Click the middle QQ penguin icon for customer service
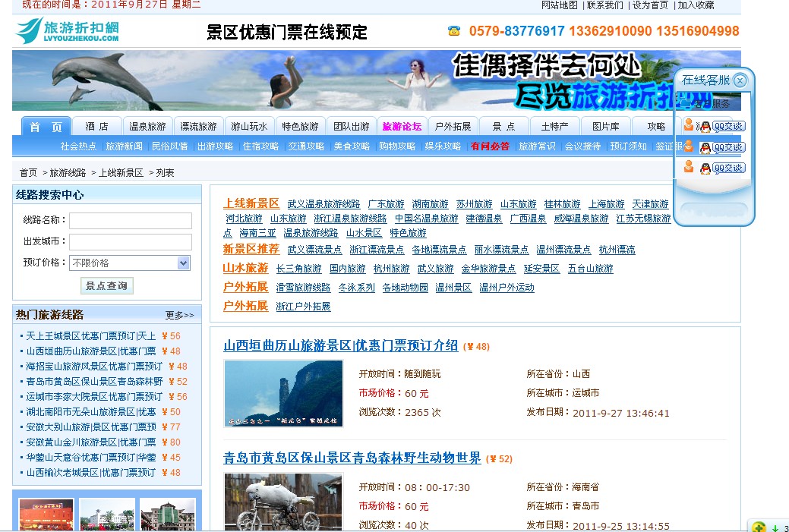This screenshot has height=532, width=789. coord(705,148)
